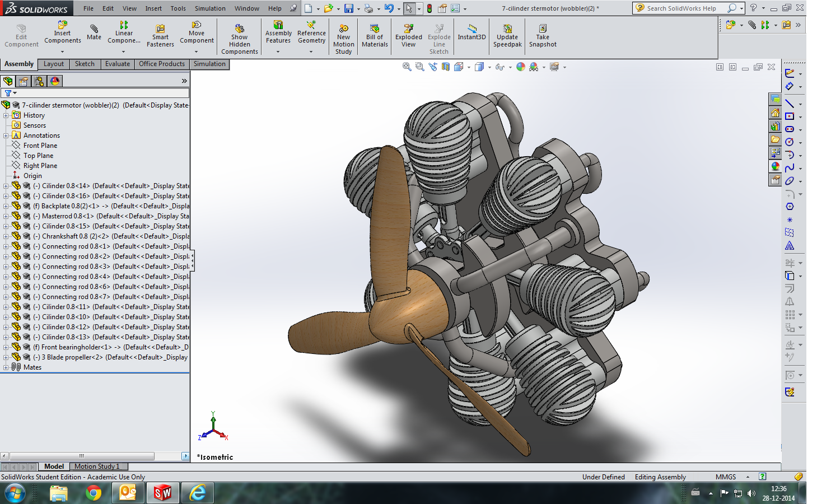
Task: Click the filter toggle in FeatureManager tree
Action: click(8, 92)
